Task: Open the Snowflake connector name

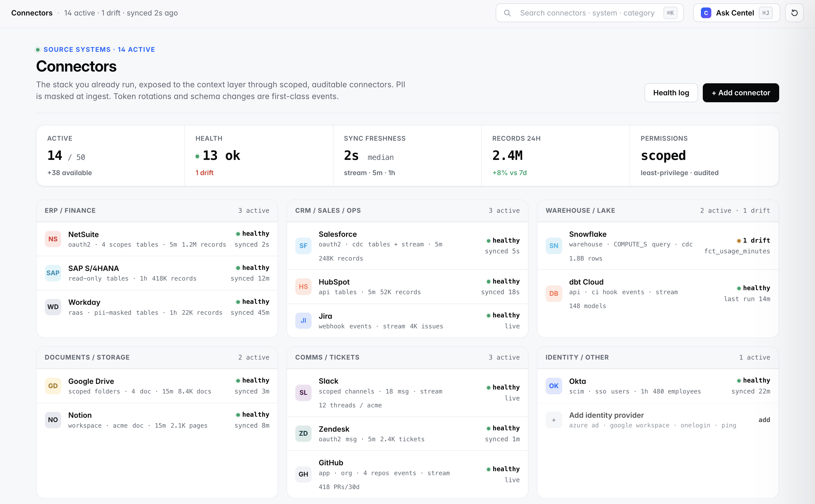Action: [588, 234]
